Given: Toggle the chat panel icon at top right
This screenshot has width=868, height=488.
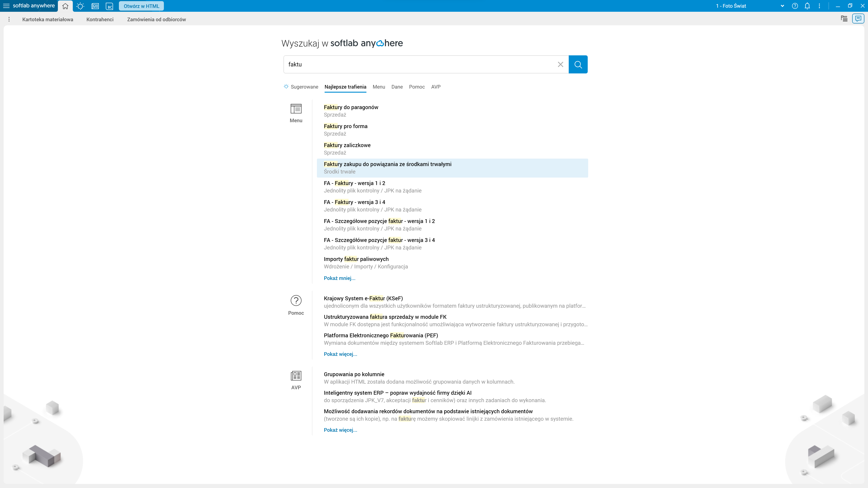Looking at the screenshot, I should [x=858, y=19].
